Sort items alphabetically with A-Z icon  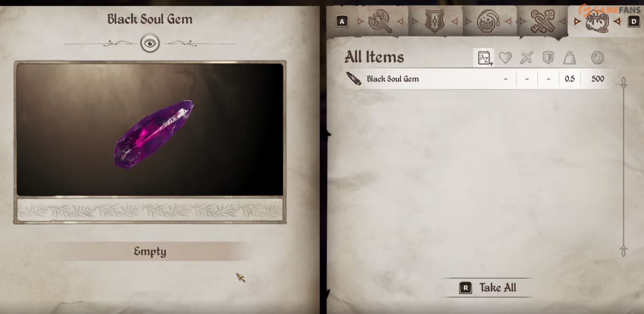484,58
